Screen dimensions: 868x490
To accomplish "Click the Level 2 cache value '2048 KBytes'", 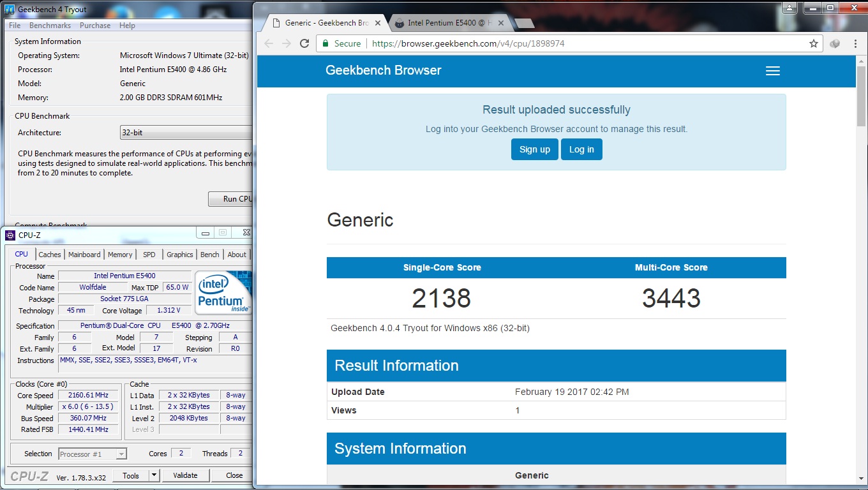I will click(x=188, y=419).
